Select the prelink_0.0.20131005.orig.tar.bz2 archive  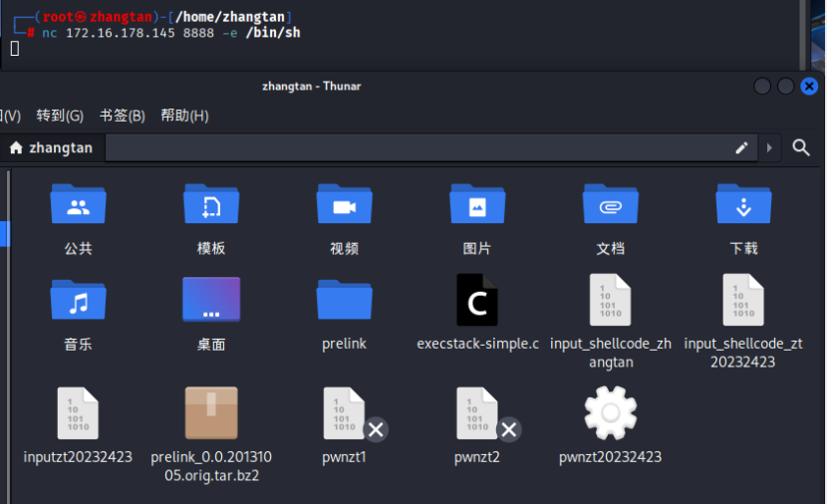click(211, 413)
